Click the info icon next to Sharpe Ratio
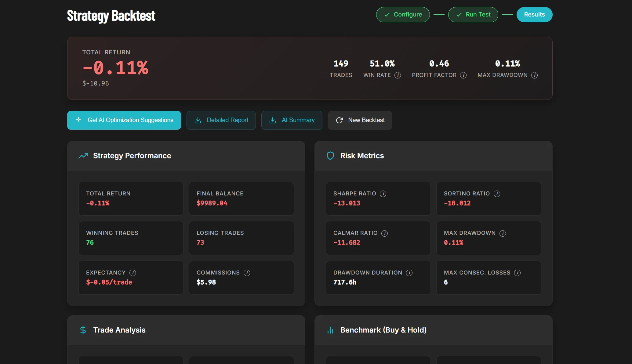 [383, 194]
